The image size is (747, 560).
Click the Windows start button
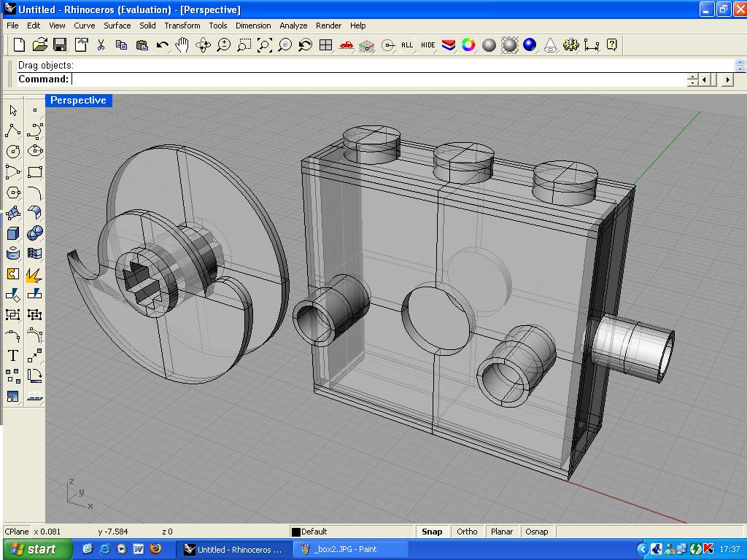pos(36,549)
